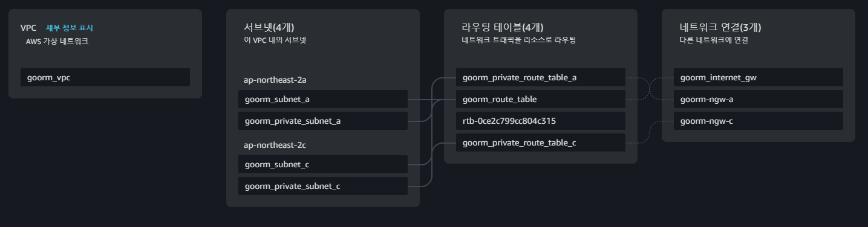868x227 pixels.
Task: Select route table rtb-0ce2c799cc804c315
Action: click(x=541, y=121)
